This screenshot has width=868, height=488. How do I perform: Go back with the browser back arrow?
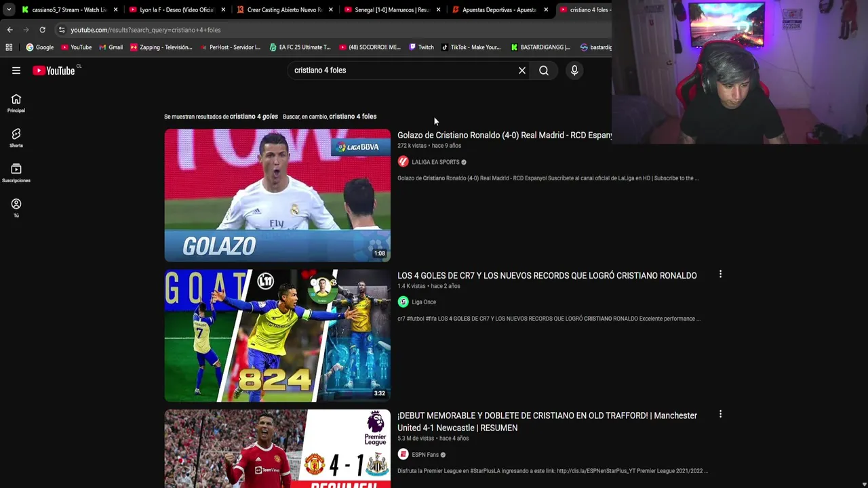[x=9, y=30]
